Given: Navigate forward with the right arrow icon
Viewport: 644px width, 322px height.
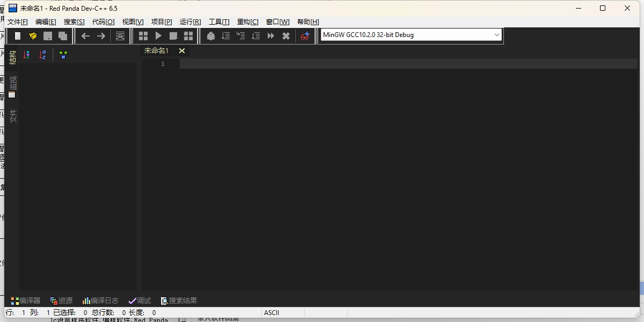Looking at the screenshot, I should coord(101,36).
